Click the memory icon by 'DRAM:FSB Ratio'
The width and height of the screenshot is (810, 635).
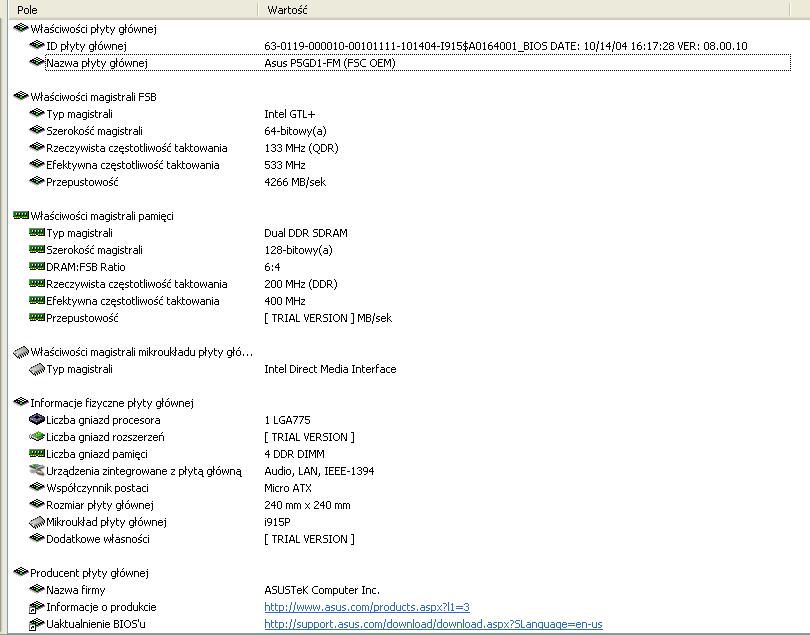(37, 266)
